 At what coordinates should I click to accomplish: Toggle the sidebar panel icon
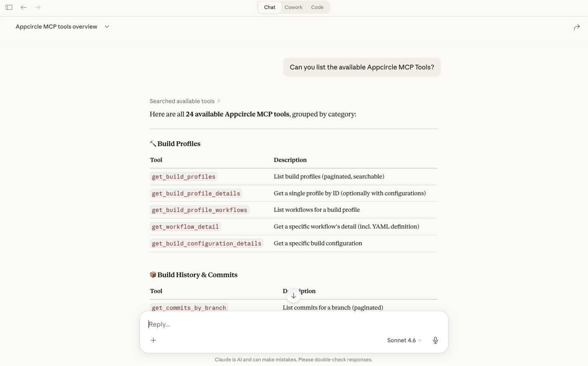click(x=9, y=7)
